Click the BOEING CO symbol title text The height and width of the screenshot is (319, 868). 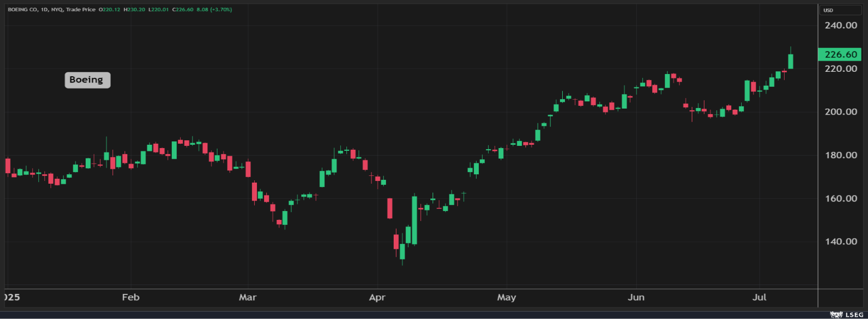(x=22, y=9)
